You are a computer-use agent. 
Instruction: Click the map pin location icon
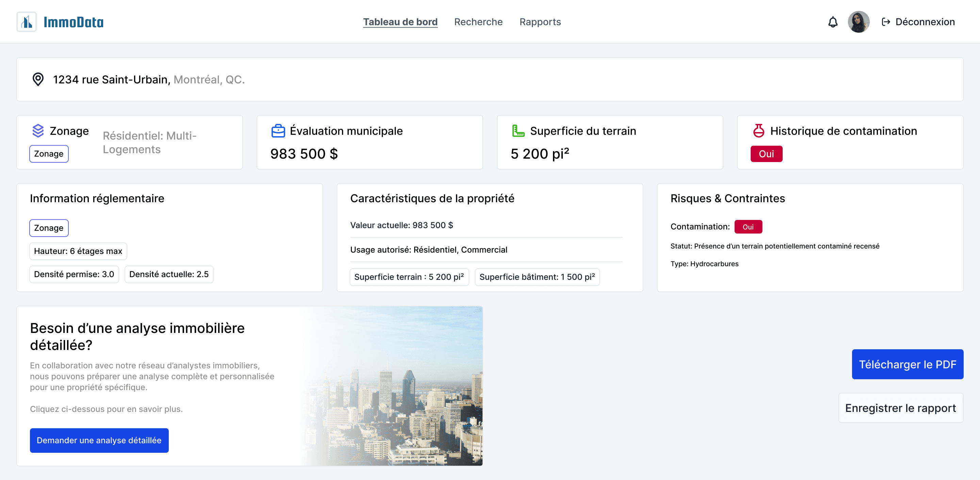38,79
